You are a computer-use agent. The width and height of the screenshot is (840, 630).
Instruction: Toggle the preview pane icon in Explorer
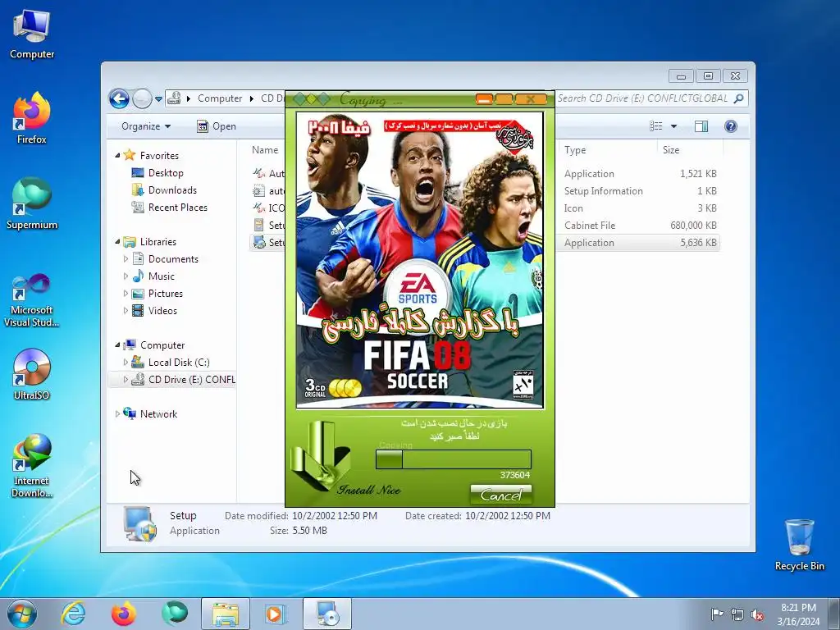pyautogui.click(x=701, y=126)
